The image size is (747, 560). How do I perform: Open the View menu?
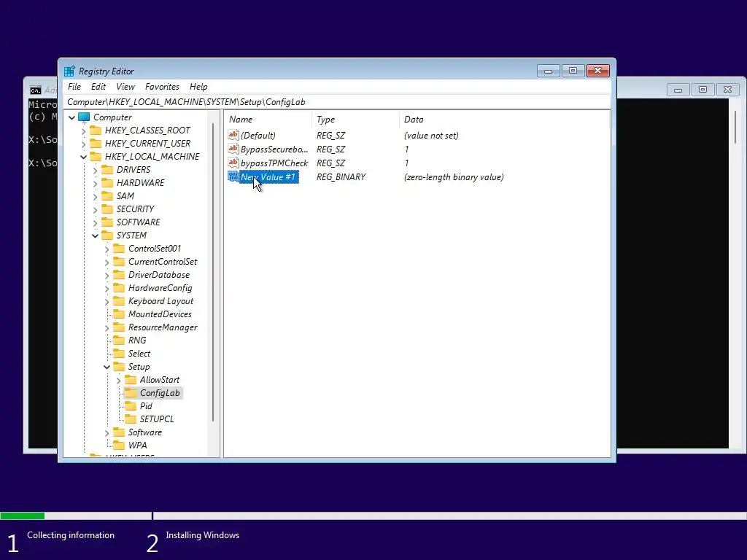(125, 87)
